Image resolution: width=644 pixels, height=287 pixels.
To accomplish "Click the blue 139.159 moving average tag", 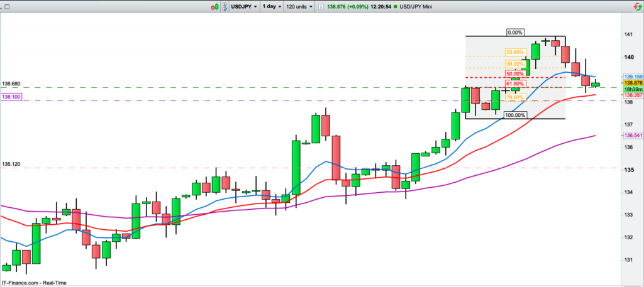I will point(631,76).
